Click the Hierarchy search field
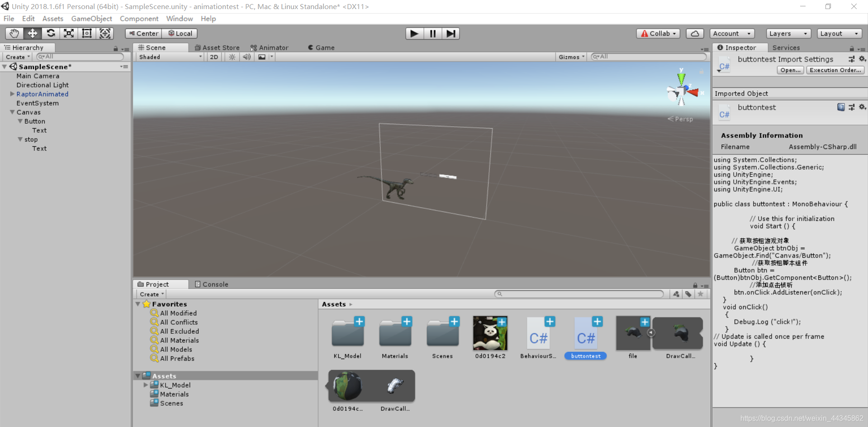 pyautogui.click(x=80, y=57)
